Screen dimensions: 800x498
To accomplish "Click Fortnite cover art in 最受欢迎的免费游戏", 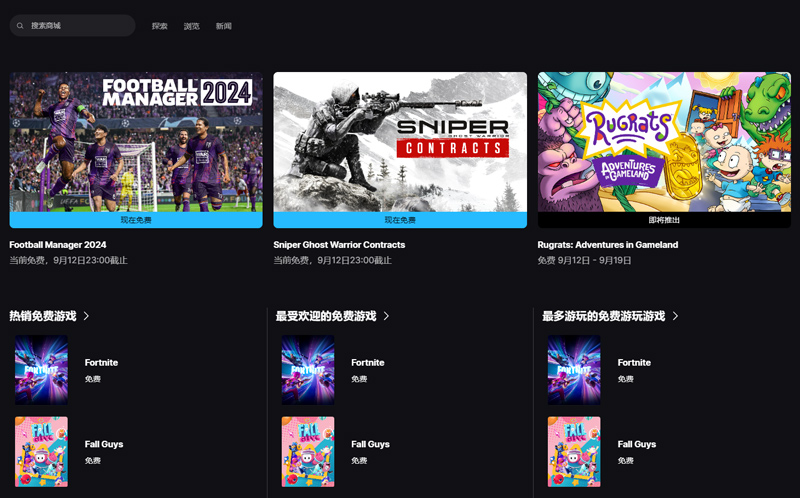I will [x=308, y=370].
